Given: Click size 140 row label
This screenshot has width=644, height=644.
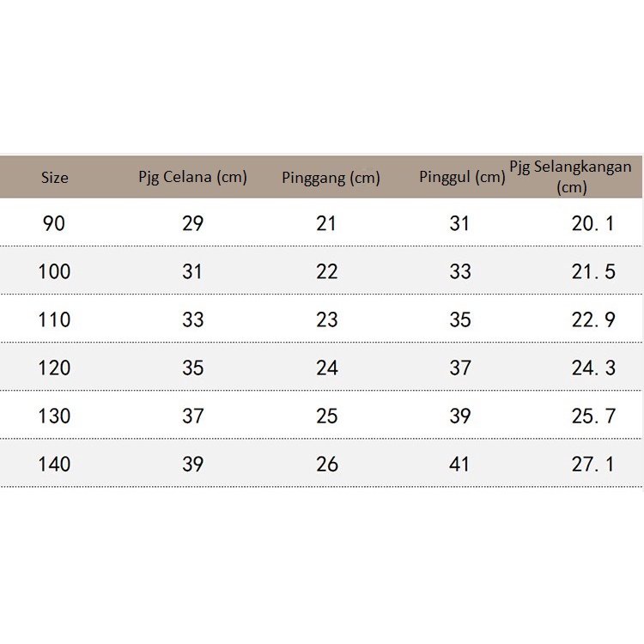Looking at the screenshot, I should pyautogui.click(x=54, y=464).
